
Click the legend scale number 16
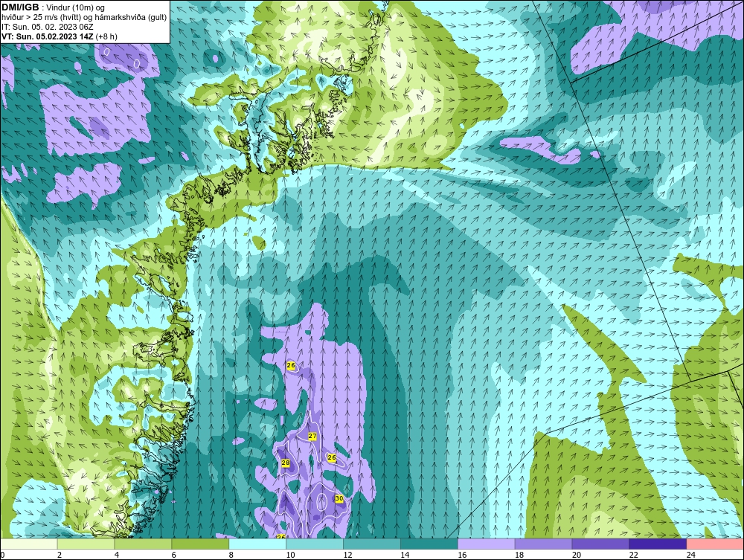pos(462,556)
